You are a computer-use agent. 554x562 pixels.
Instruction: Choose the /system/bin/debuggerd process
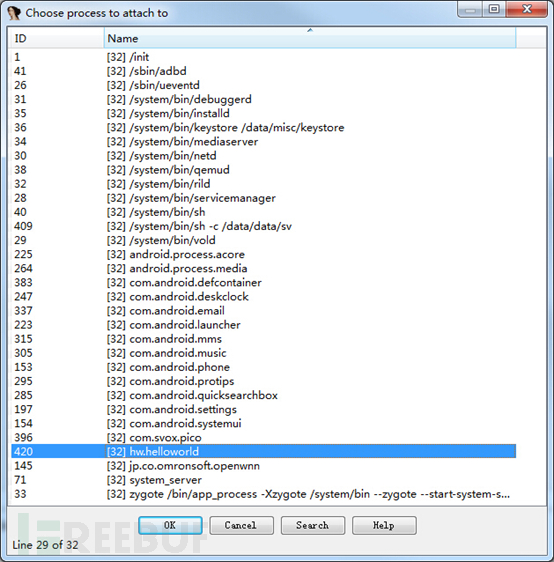click(263, 99)
